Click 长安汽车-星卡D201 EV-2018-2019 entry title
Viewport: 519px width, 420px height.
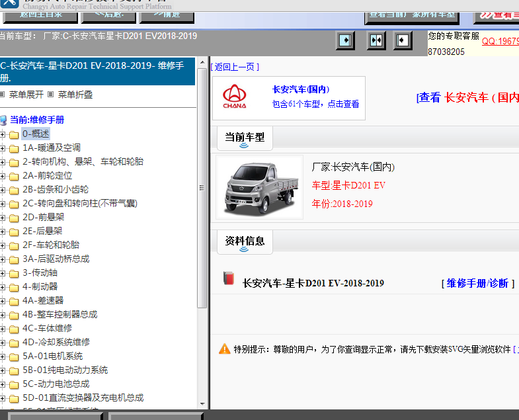click(313, 284)
